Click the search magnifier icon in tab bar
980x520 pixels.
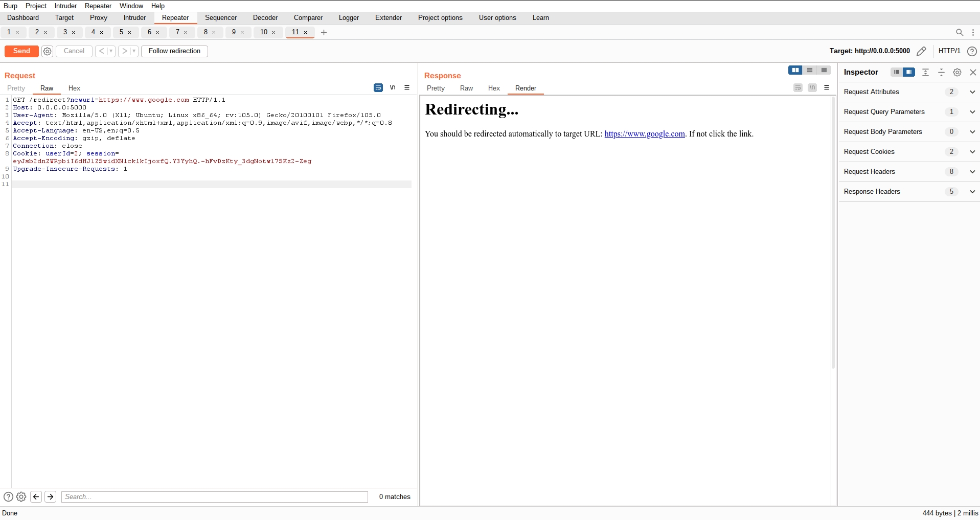click(959, 32)
